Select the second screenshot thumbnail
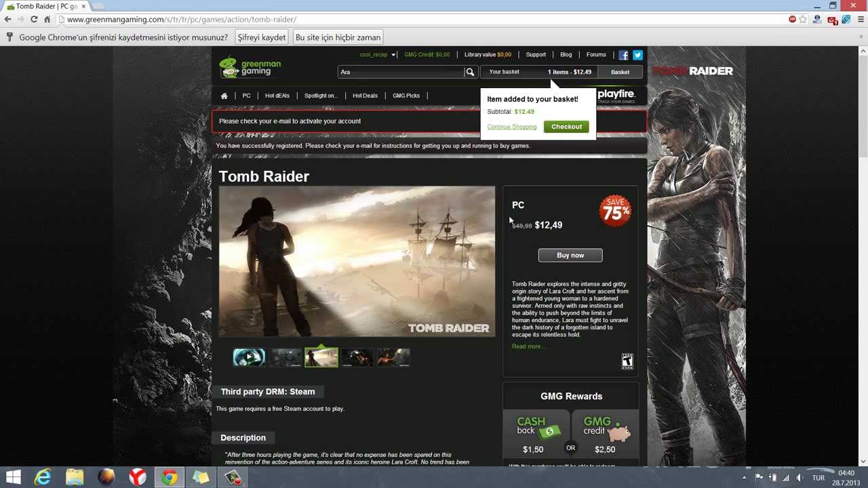 [285, 357]
